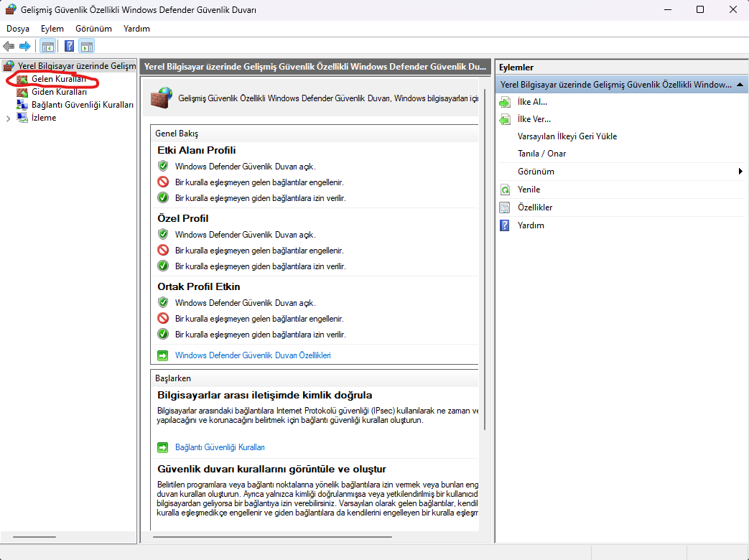Click the large firewall globe icon in overview header
Image resolution: width=749 pixels, height=560 pixels.
[162, 98]
